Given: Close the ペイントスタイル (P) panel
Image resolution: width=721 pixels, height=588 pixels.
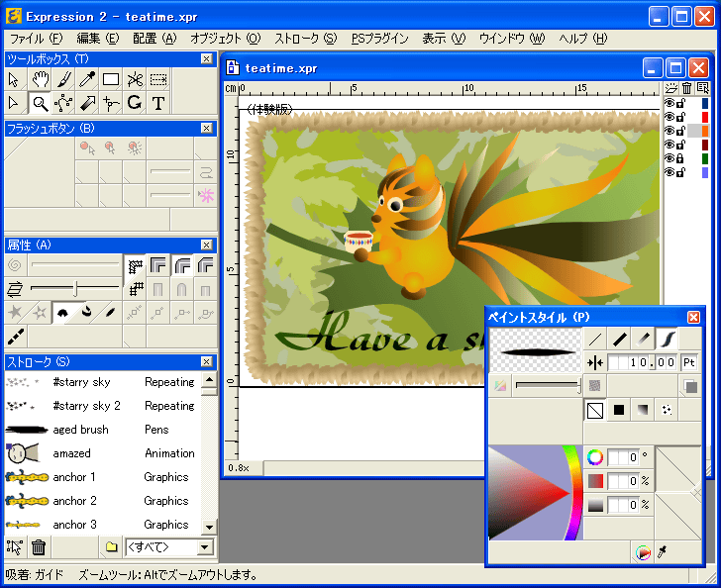Looking at the screenshot, I should (693, 317).
